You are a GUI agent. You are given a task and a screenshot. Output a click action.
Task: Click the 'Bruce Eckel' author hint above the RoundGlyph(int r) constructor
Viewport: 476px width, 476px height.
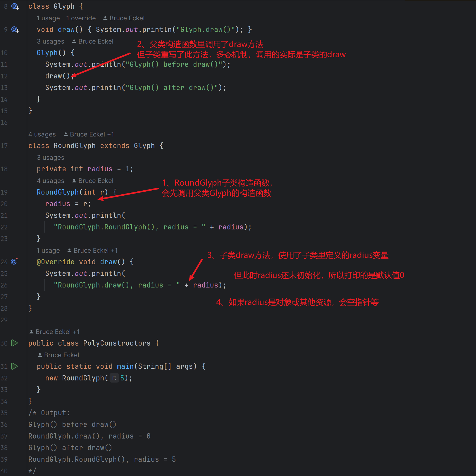pyautogui.click(x=93, y=181)
